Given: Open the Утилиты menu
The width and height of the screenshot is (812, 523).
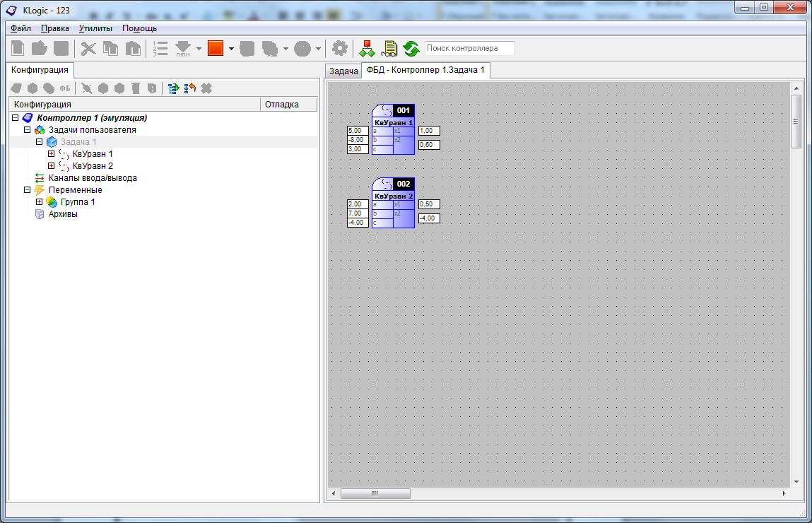Looking at the screenshot, I should [x=95, y=28].
